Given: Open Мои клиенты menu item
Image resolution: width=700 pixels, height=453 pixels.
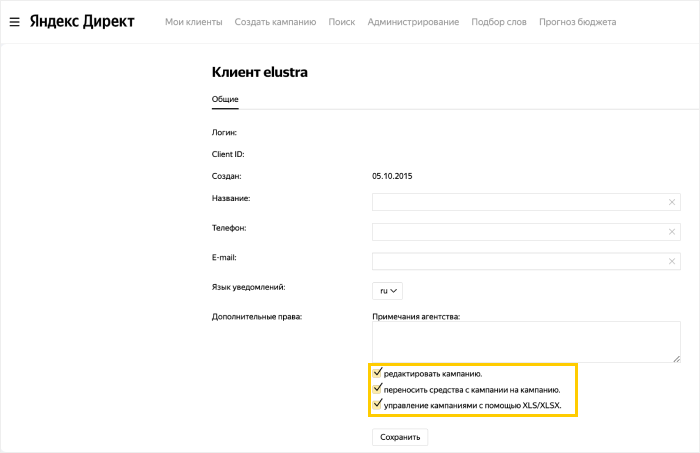Looking at the screenshot, I should [x=194, y=22].
